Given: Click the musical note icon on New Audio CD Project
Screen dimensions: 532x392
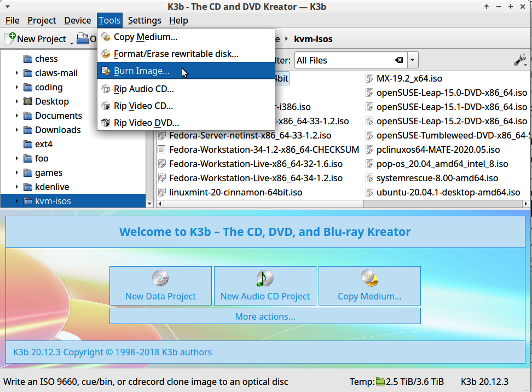Looking at the screenshot, I should 265,278.
